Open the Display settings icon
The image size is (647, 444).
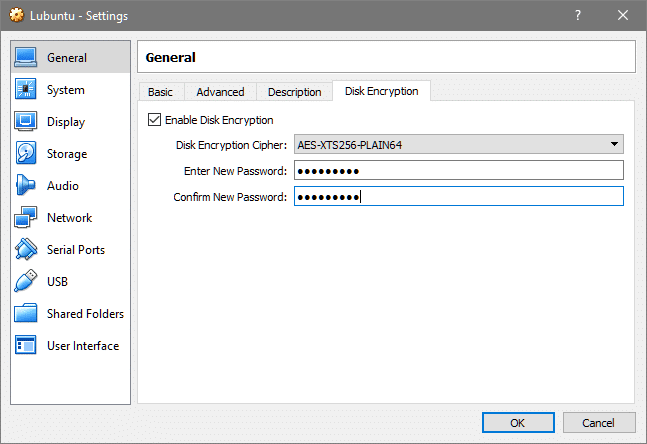[27, 122]
